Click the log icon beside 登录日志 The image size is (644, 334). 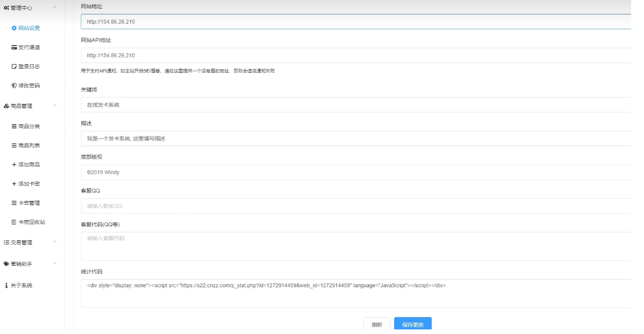(x=14, y=67)
